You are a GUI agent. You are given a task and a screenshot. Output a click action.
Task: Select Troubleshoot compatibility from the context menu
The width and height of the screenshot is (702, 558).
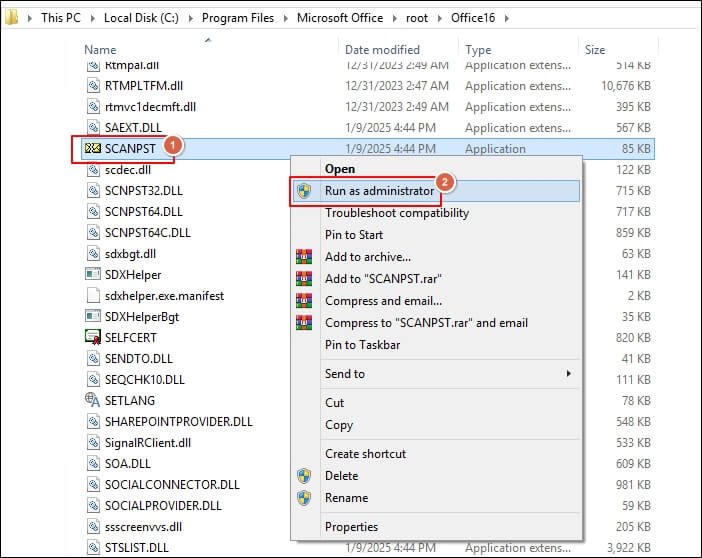396,213
